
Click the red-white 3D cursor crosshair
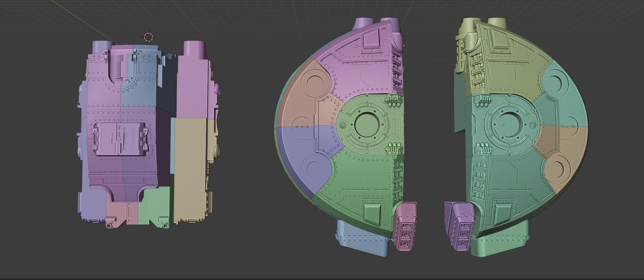pos(148,37)
